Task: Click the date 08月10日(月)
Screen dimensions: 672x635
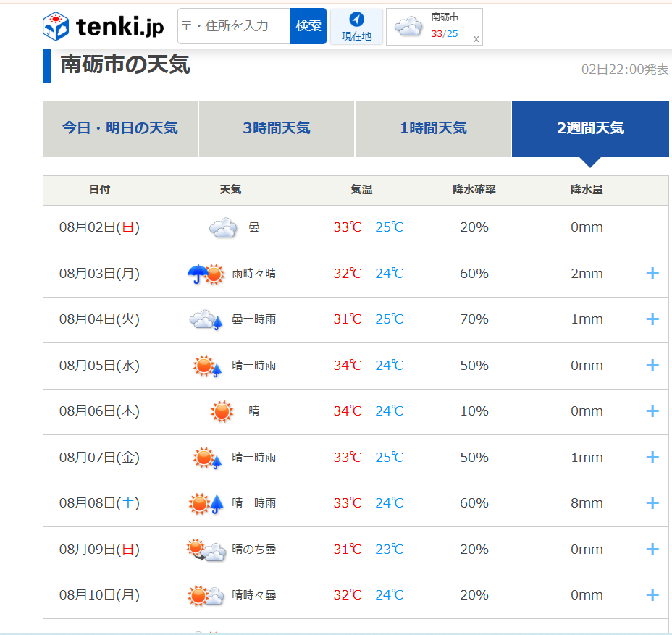Action: [99, 595]
